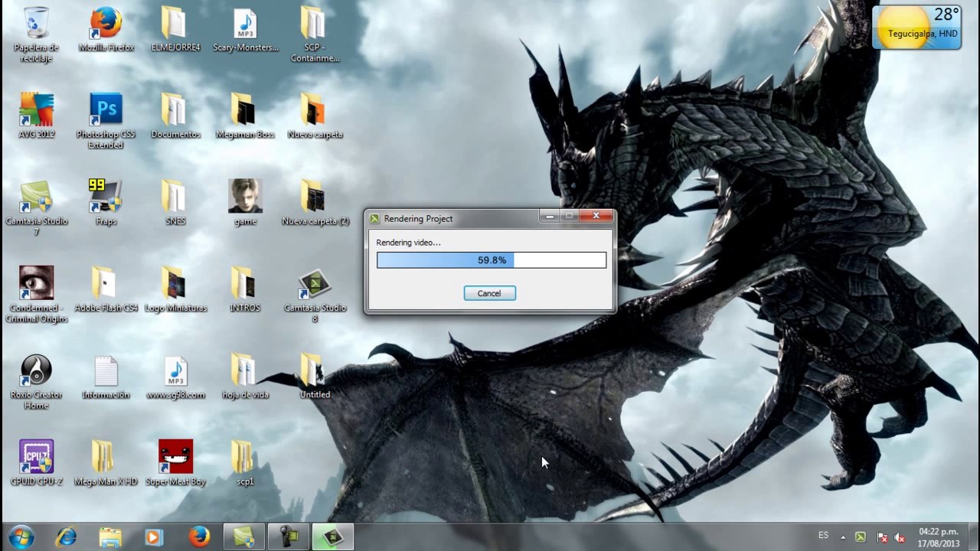Select the game icon with face

[x=245, y=203]
